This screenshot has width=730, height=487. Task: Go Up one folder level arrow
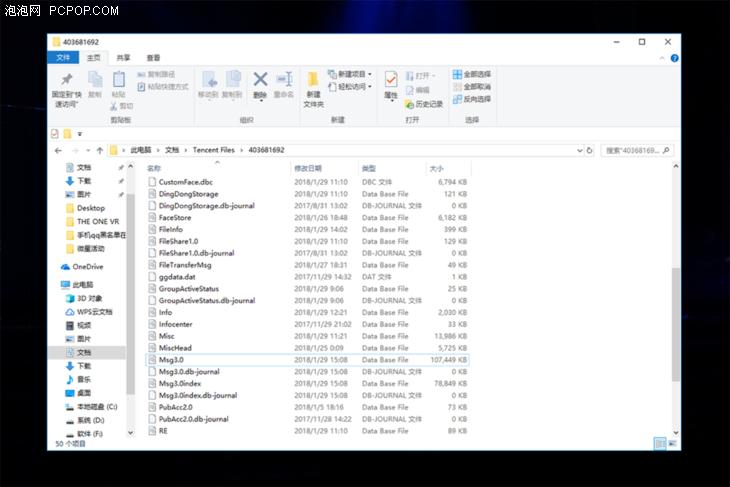pyautogui.click(x=100, y=150)
